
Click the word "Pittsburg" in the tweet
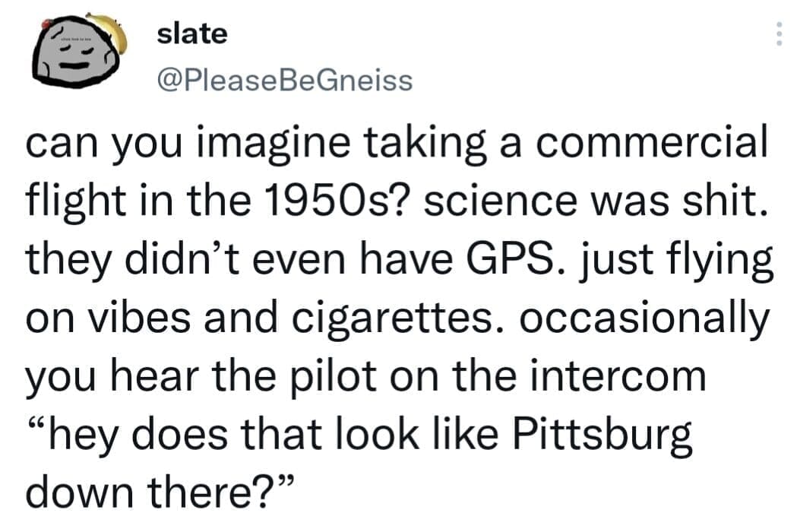pos(606,435)
